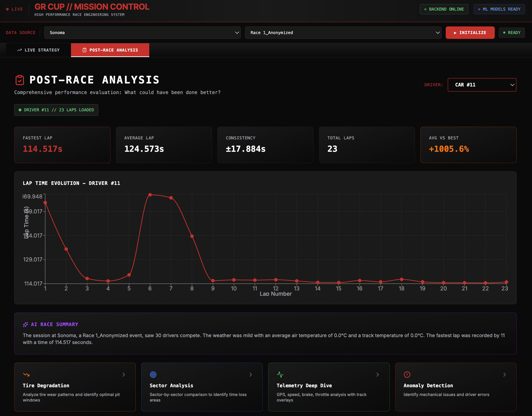The image size is (532, 416).
Task: Click the Telemetry Deep Dive card title
Action: 304,386
